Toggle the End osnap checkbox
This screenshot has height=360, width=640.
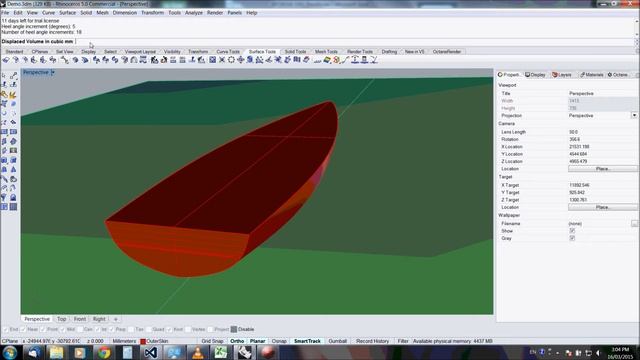pos(5,329)
